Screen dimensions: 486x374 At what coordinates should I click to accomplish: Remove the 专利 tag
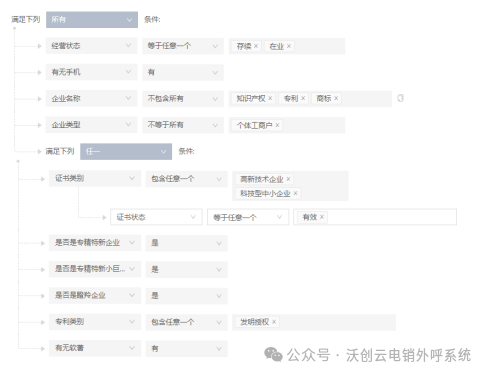[x=303, y=98]
